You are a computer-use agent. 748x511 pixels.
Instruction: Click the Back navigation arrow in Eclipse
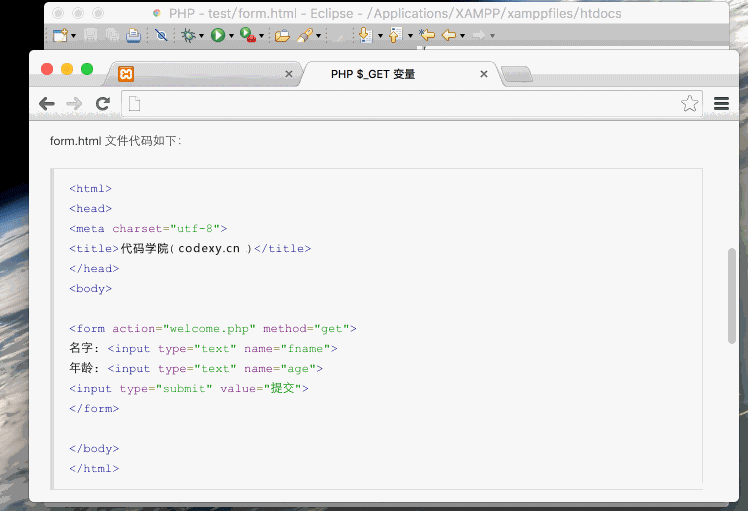(449, 35)
